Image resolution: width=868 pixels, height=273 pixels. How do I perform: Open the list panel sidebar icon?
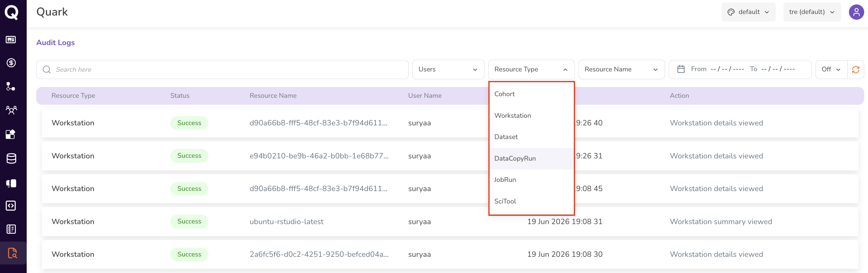point(11,229)
